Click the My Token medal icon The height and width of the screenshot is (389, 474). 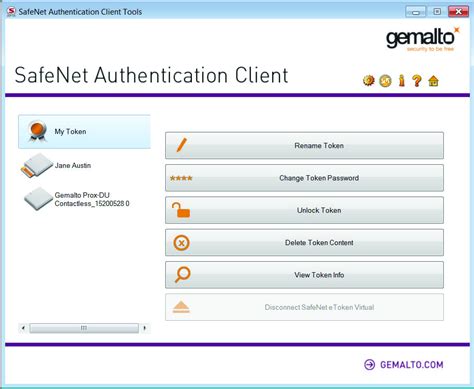coord(37,131)
